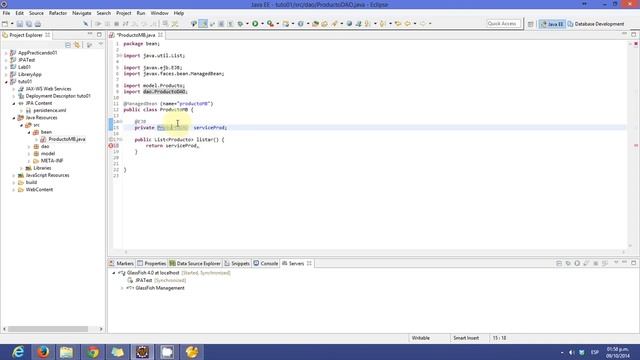The height and width of the screenshot is (360, 640).
Task: Collapse GlassFish 4.0 at localhost server
Action: coord(114,273)
